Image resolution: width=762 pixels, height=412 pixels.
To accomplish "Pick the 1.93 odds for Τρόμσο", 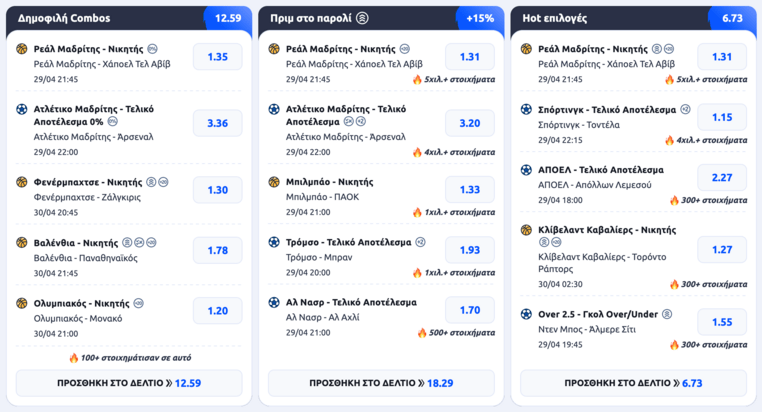I will [x=470, y=250].
